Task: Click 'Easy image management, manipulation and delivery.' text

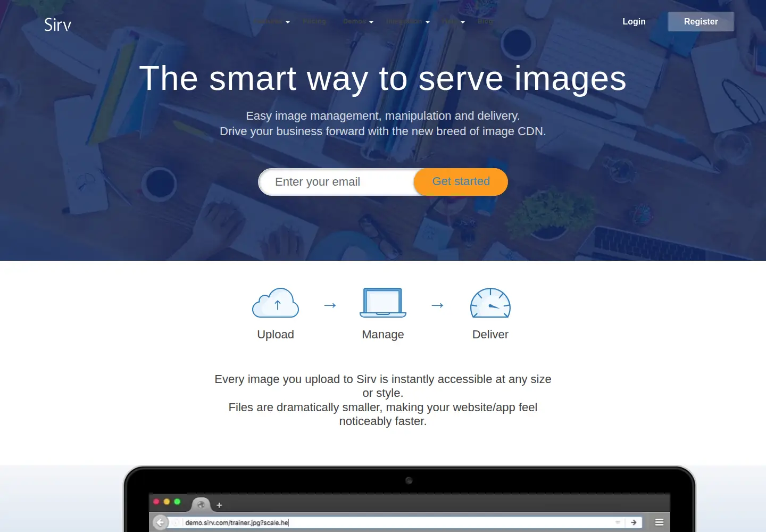Action: tap(383, 116)
